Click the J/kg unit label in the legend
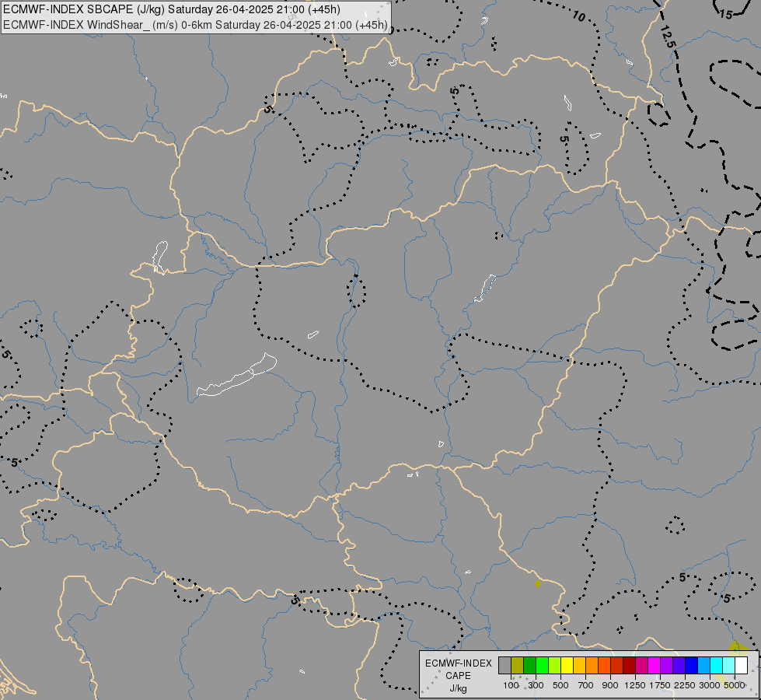This screenshot has height=700, width=761. [x=458, y=688]
